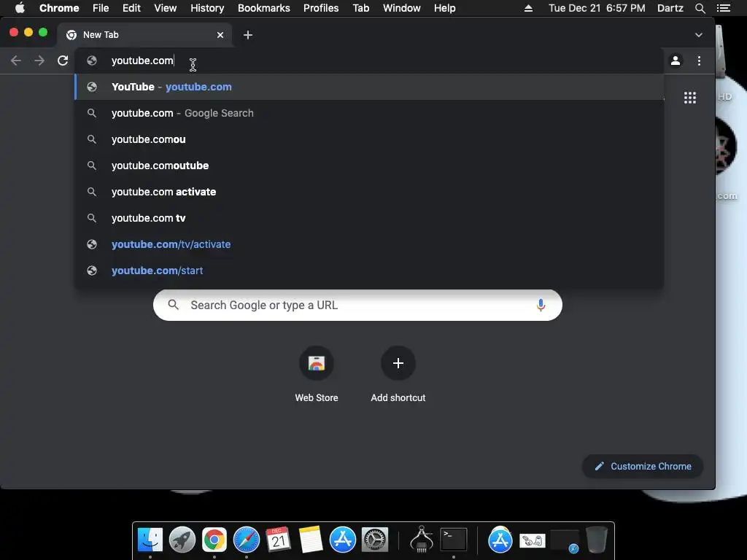Open Safari from the dock

point(247,540)
